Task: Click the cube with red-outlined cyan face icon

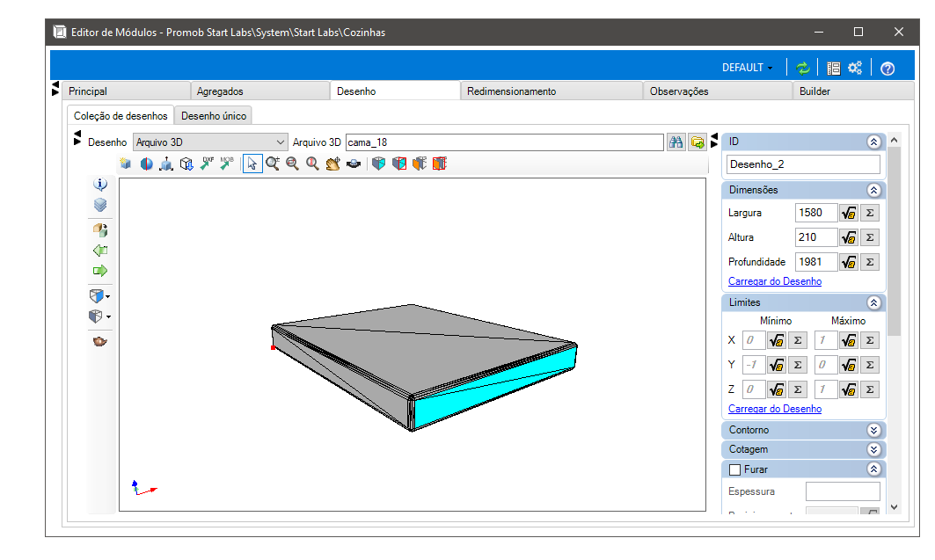Action: click(399, 164)
